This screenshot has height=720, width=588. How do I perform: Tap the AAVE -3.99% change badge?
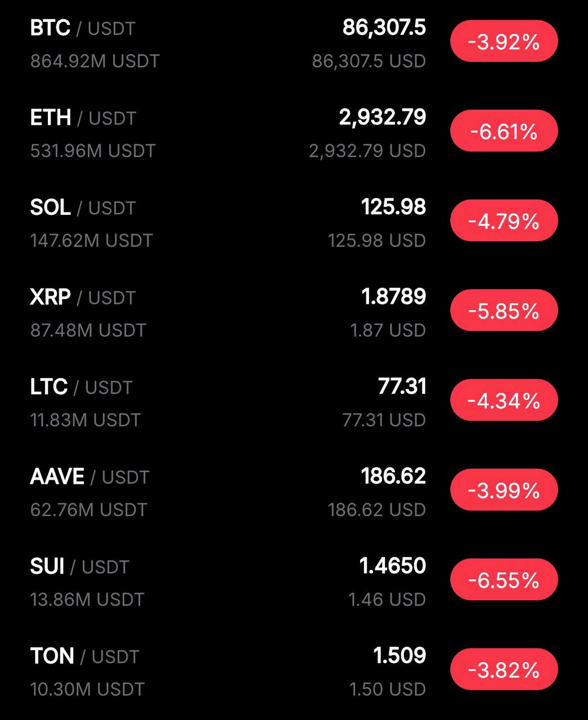[504, 490]
